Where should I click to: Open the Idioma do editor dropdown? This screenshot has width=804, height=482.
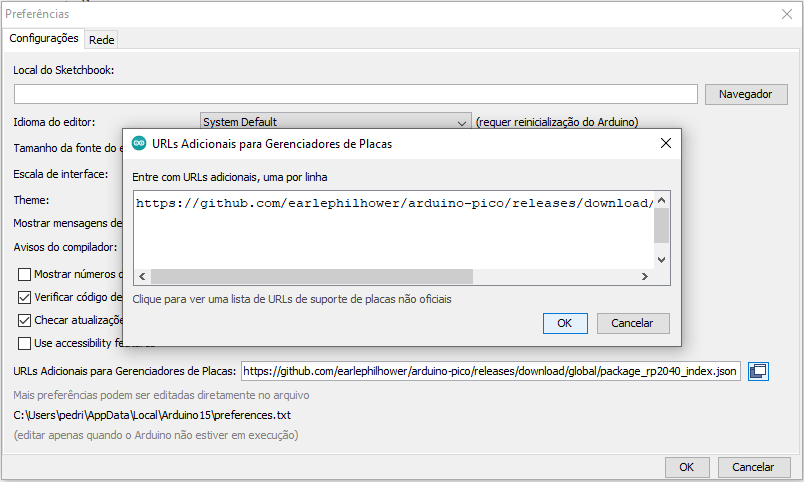pos(335,122)
